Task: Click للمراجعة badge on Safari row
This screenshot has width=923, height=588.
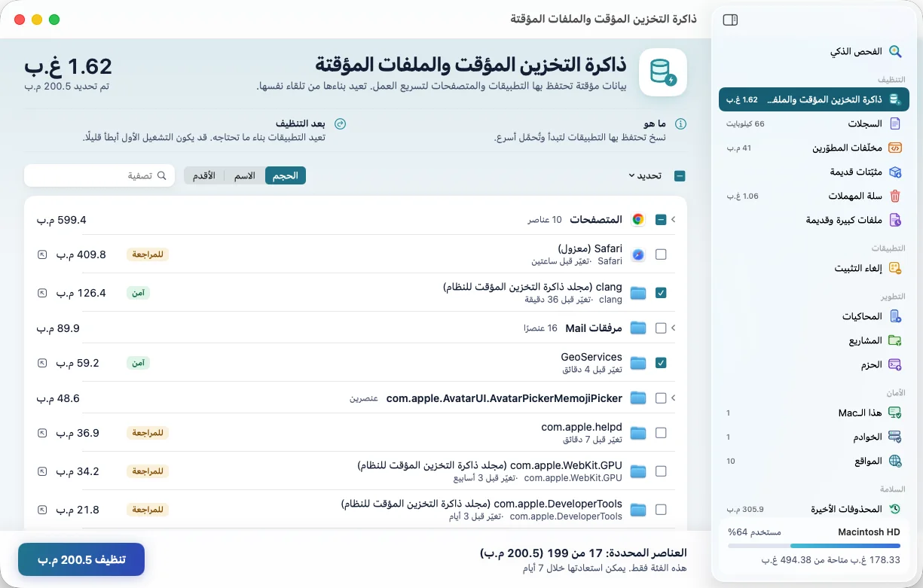Action: (x=147, y=254)
